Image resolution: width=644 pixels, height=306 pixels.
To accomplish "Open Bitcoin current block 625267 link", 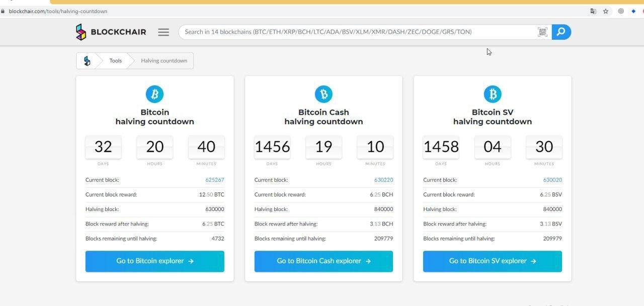I will tap(215, 180).
